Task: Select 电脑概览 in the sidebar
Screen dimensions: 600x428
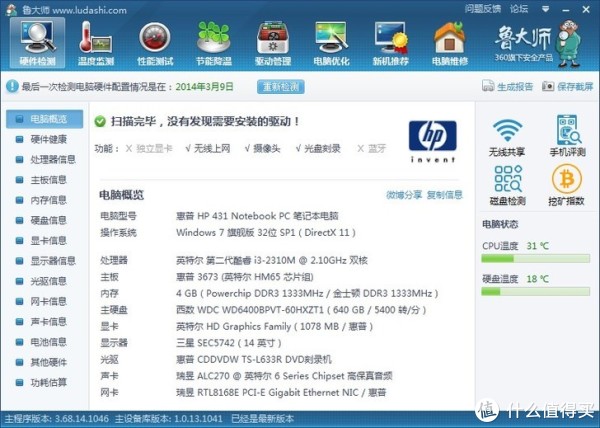Action: pyautogui.click(x=44, y=119)
